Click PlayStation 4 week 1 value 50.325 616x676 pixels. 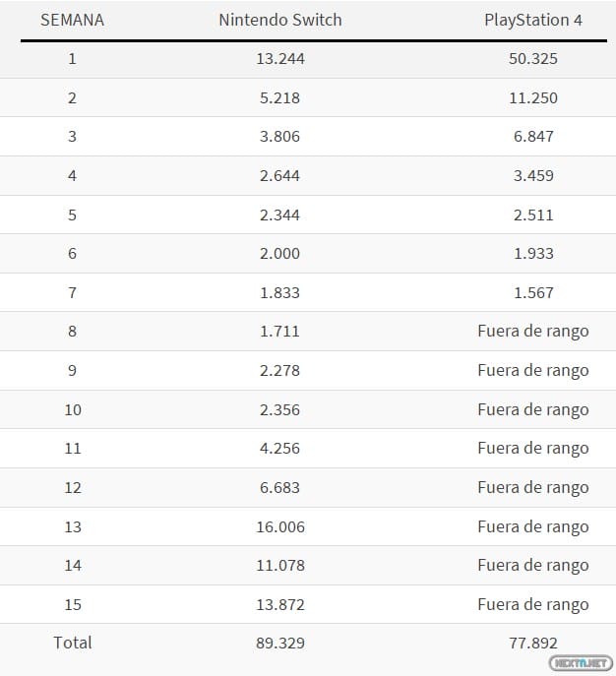[533, 59]
